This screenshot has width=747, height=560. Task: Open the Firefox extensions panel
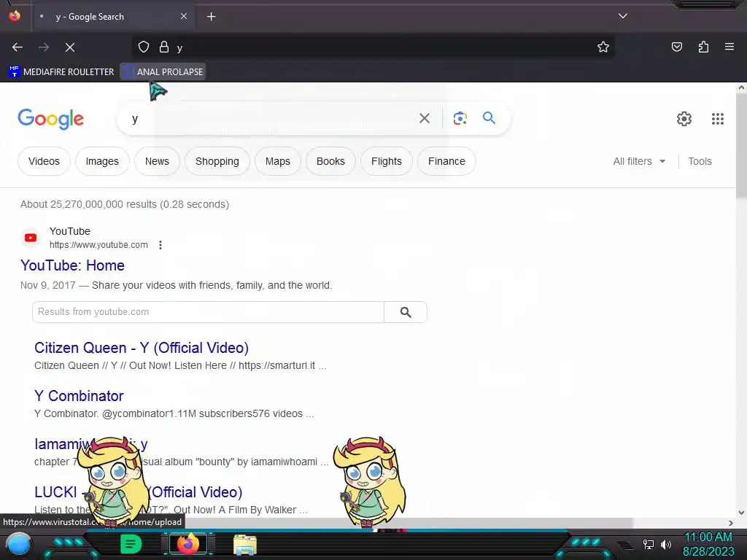click(703, 47)
